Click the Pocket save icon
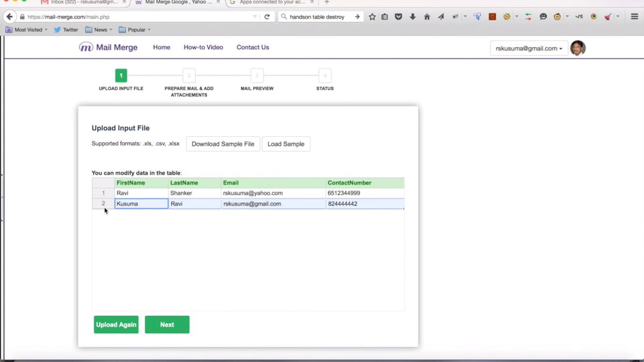Image resolution: width=644 pixels, height=362 pixels. pos(399,17)
